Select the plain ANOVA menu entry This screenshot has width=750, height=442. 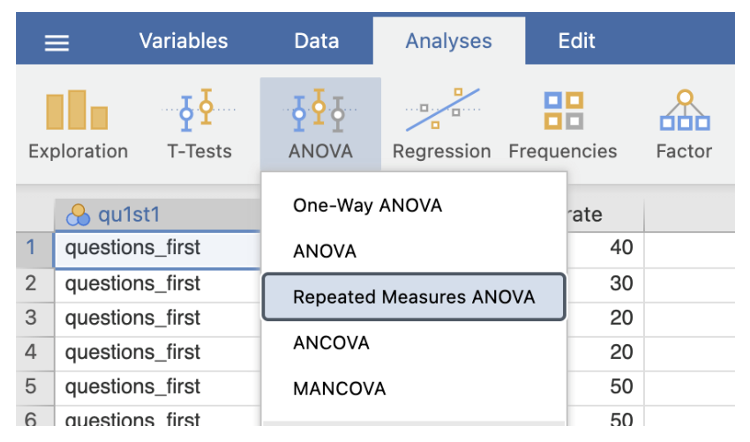tap(324, 252)
